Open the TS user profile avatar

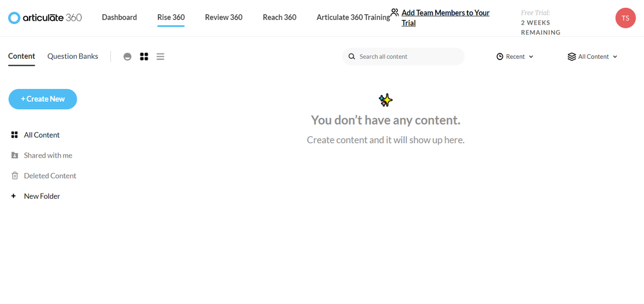click(x=625, y=18)
